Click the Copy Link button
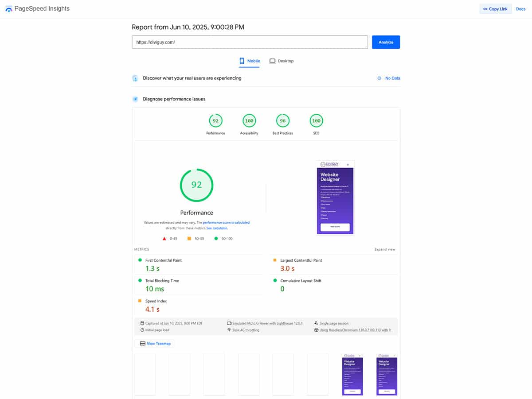 click(x=496, y=9)
